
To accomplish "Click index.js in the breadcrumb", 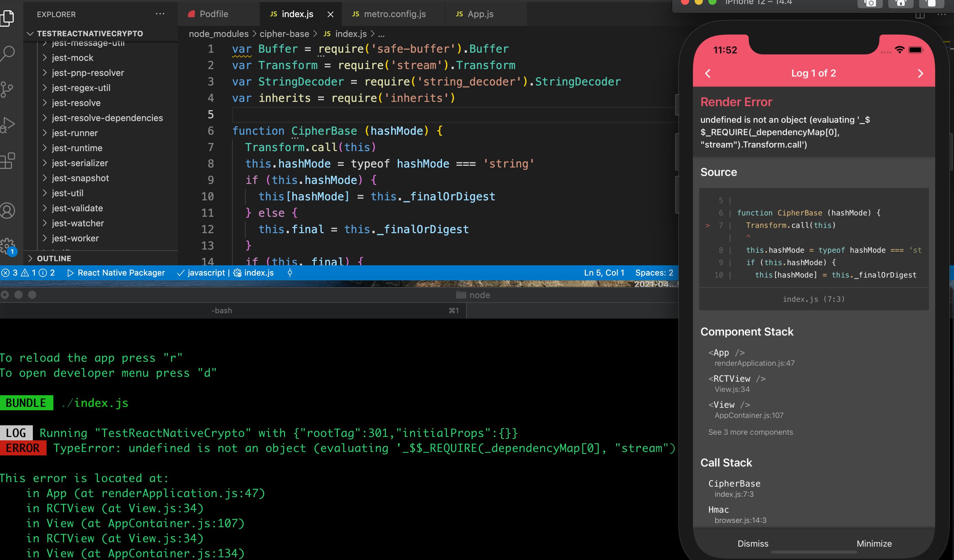I will coord(345,34).
